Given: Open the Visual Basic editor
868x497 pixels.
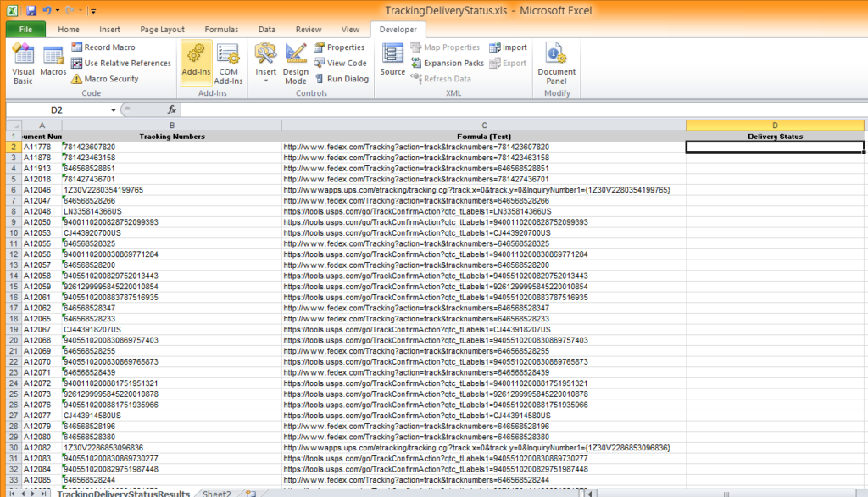Looking at the screenshot, I should [x=23, y=63].
